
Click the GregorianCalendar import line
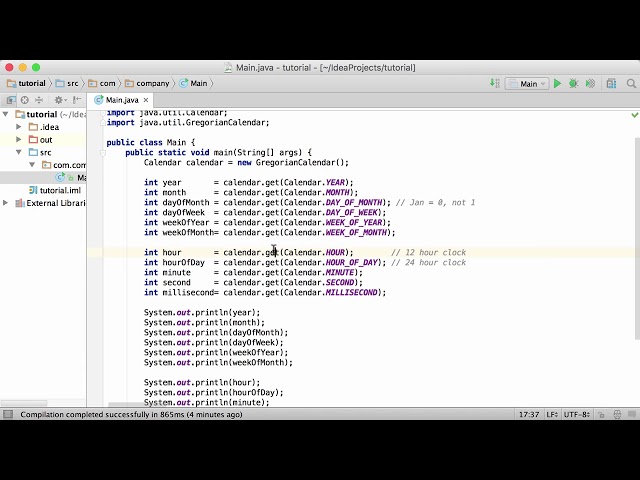[188, 122]
